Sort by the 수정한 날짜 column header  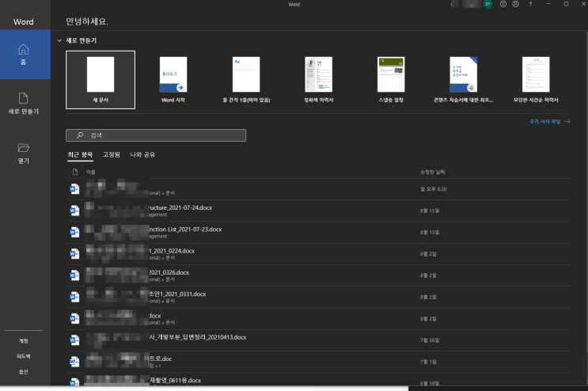click(432, 172)
